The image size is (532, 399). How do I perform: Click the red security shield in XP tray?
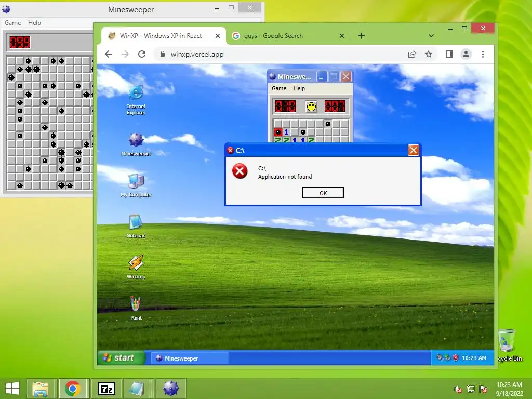(x=456, y=357)
